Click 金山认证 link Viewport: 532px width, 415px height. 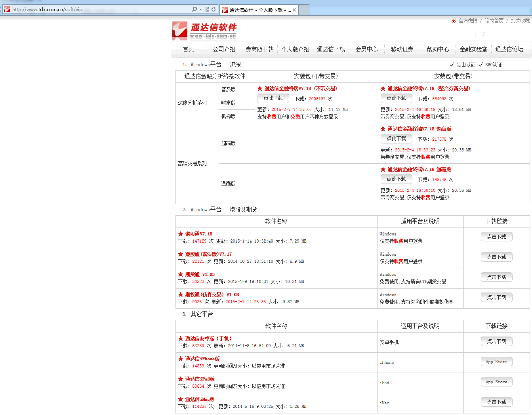coord(466,65)
